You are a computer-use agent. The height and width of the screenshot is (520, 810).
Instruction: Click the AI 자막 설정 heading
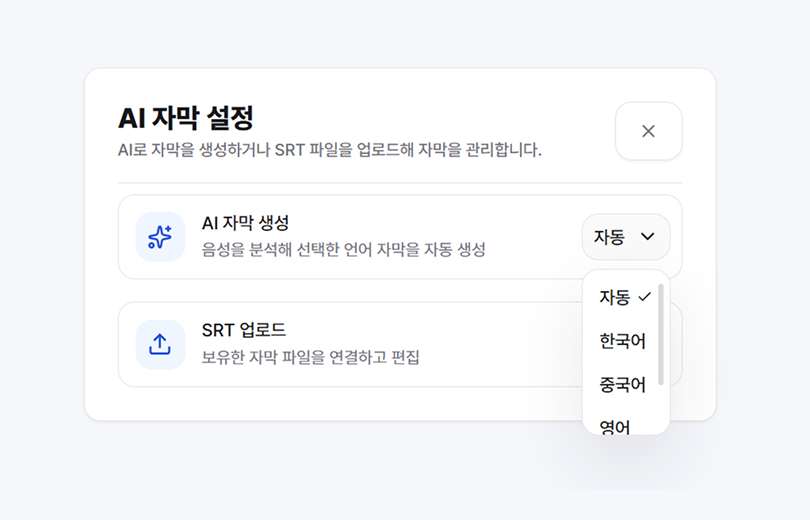click(x=186, y=118)
